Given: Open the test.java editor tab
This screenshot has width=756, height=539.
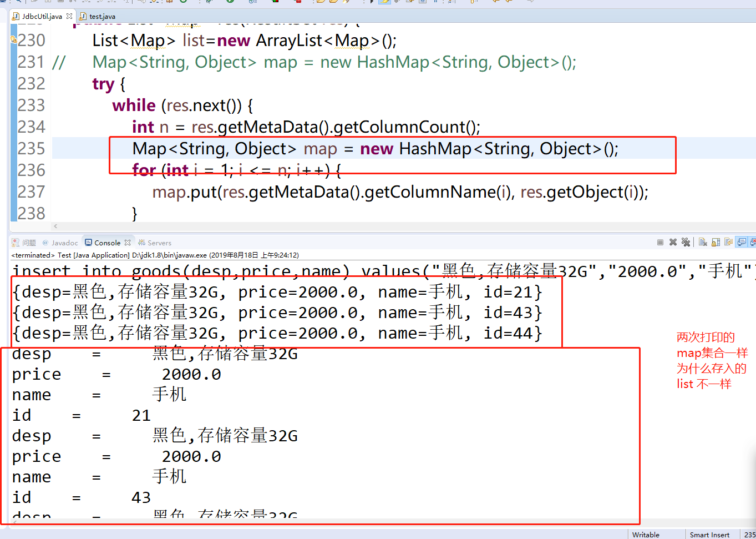Looking at the screenshot, I should (98, 16).
